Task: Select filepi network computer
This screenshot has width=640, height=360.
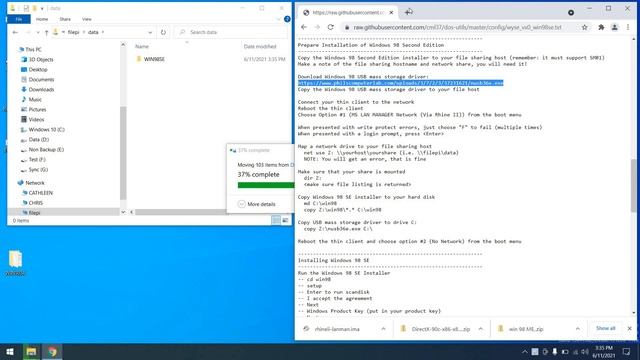Action: pyautogui.click(x=34, y=213)
